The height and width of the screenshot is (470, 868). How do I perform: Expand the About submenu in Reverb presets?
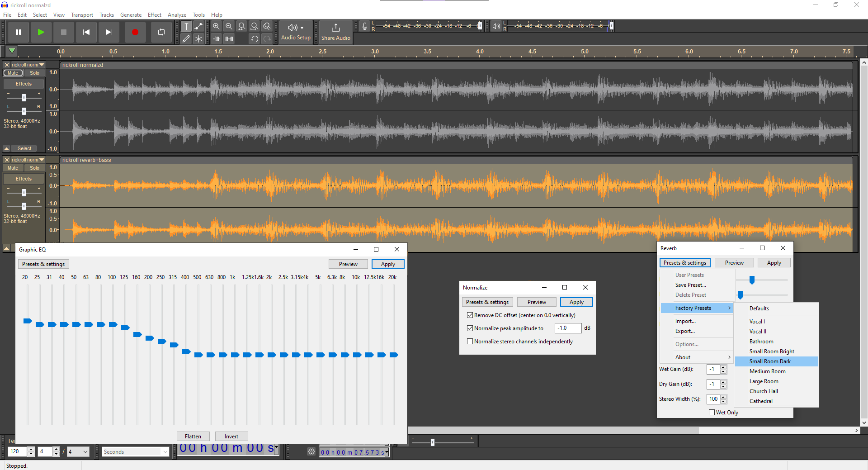click(697, 357)
